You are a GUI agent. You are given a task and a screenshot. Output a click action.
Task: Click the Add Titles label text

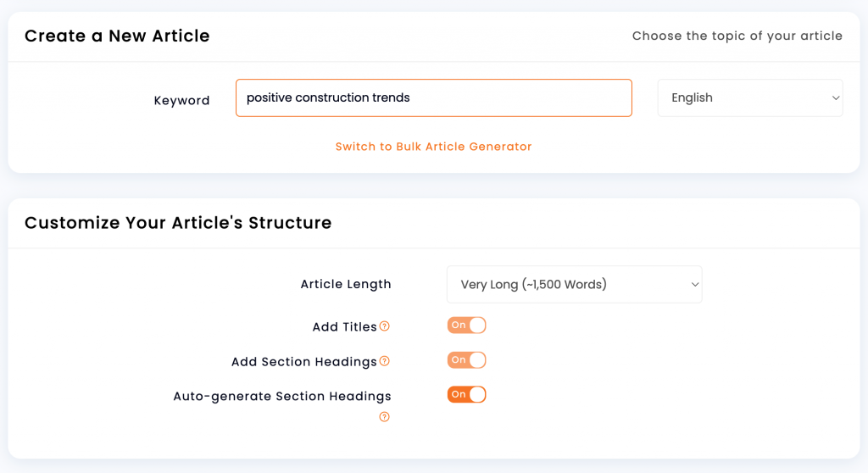pos(344,327)
